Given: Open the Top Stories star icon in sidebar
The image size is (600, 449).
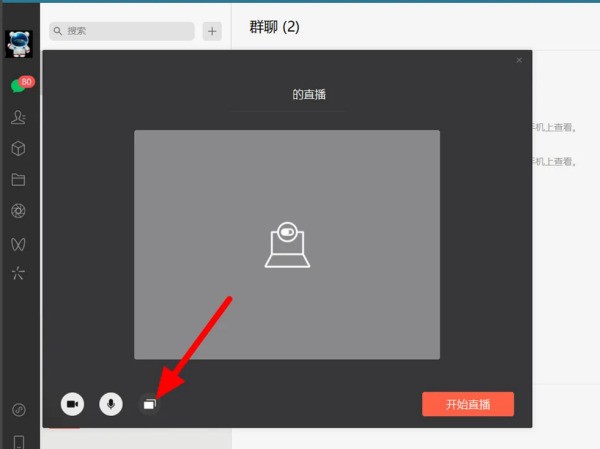Looking at the screenshot, I should click(x=18, y=273).
